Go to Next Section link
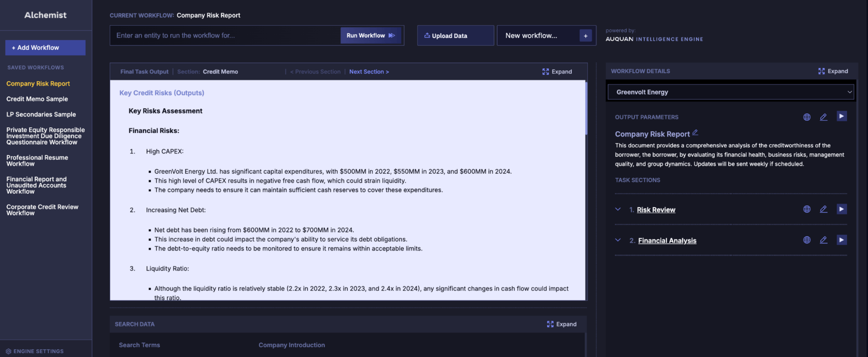Viewport: 868px width, 357px height. (x=369, y=72)
